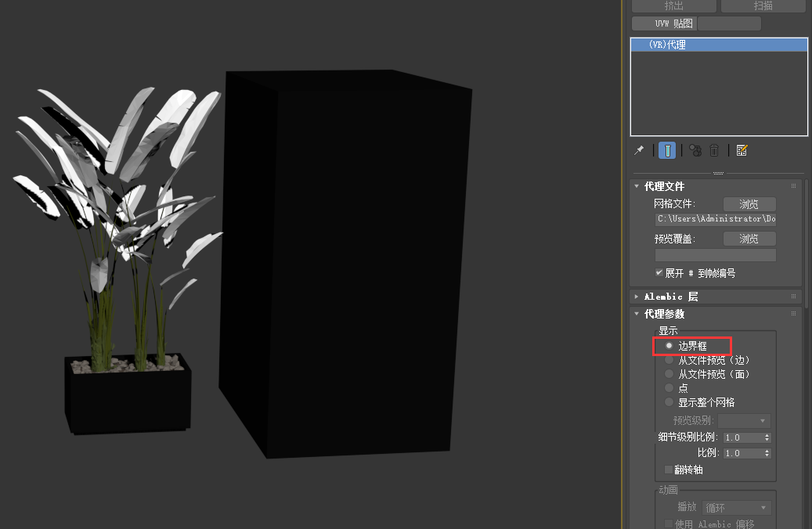Click 浏览 button next to 网格文件
The image size is (812, 529).
749,204
